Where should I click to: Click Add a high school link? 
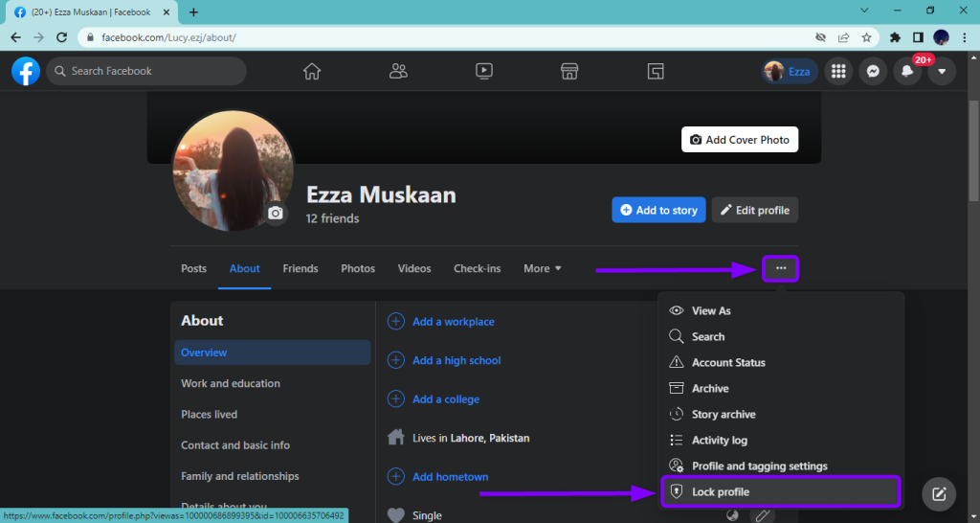pyautogui.click(x=457, y=360)
